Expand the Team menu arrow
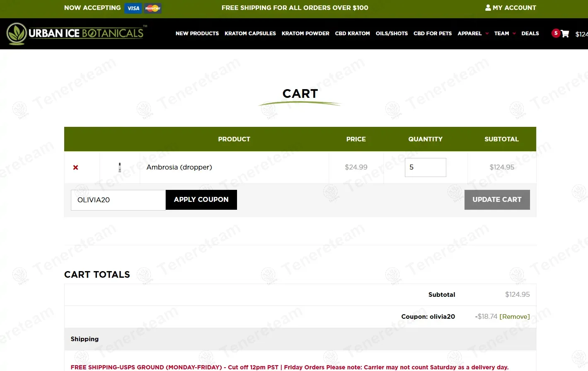The height and width of the screenshot is (371, 588). (514, 34)
